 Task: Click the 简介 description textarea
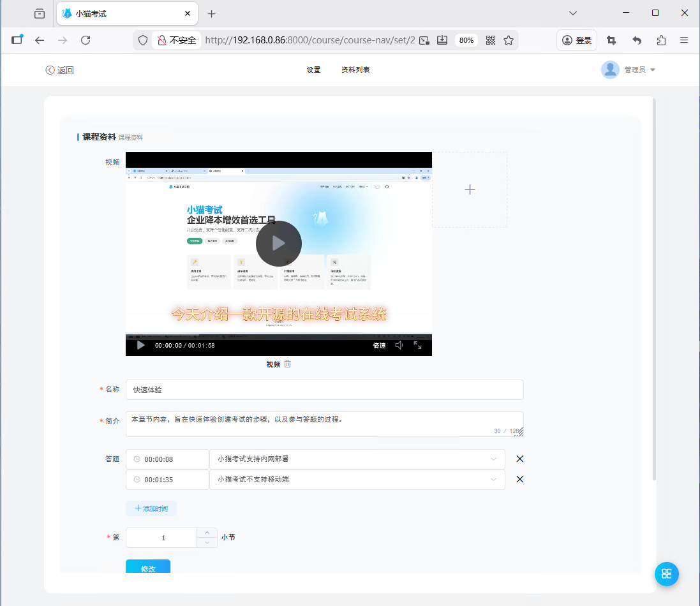[325, 424]
